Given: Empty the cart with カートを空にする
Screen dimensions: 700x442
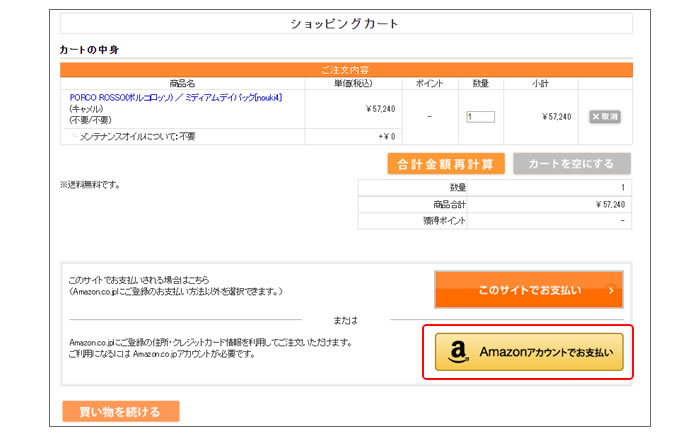Looking at the screenshot, I should (x=571, y=164).
